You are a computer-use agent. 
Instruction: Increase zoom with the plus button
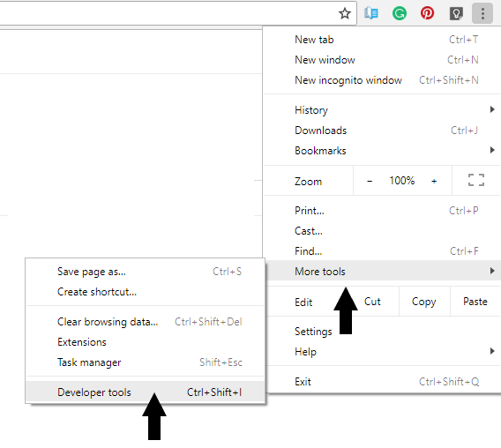pos(434,181)
